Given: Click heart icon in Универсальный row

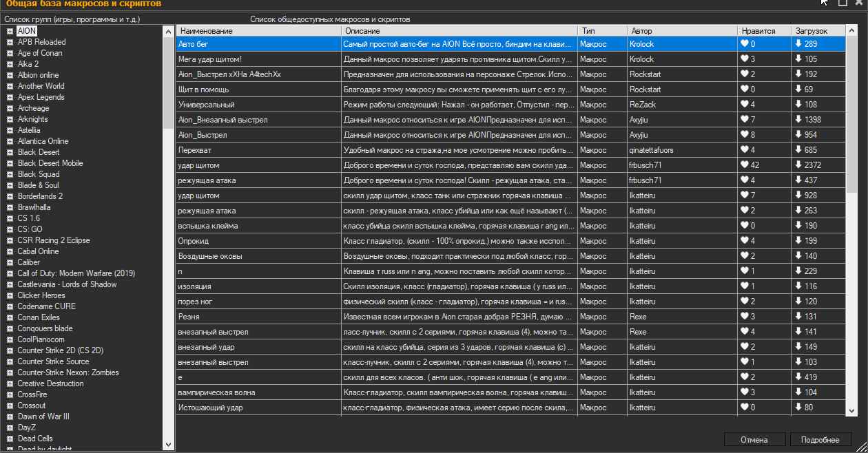Looking at the screenshot, I should [745, 105].
